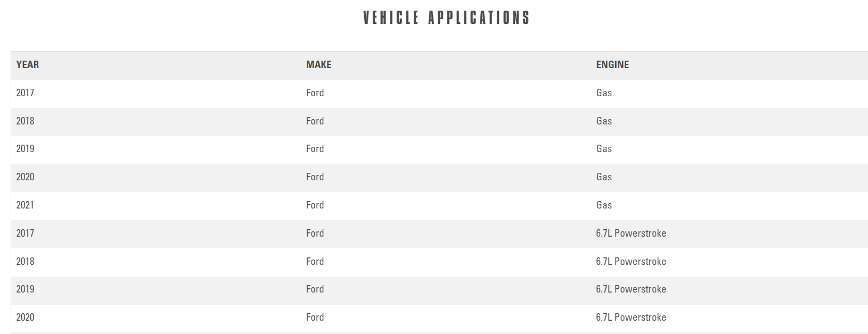Select the Gas cell in the 2021 row
Image resolution: width=868 pixels, height=334 pixels.
tap(604, 205)
